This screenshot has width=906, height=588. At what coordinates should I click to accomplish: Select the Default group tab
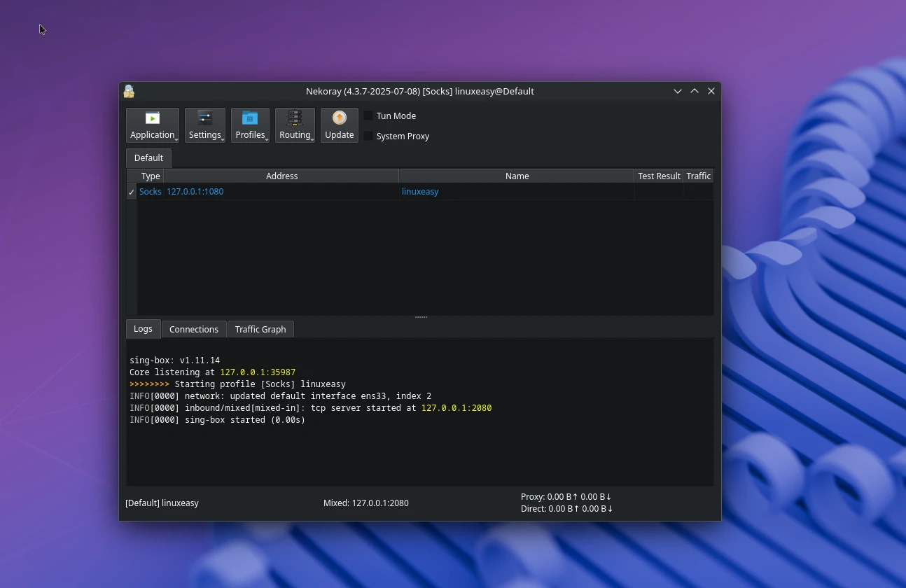click(148, 157)
